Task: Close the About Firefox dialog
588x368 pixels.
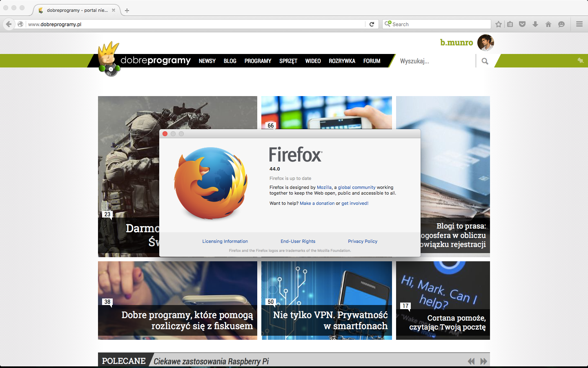Action: 165,134
